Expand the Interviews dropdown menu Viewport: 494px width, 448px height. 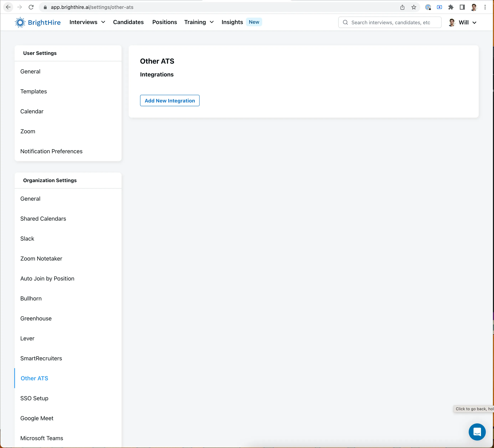pos(87,22)
